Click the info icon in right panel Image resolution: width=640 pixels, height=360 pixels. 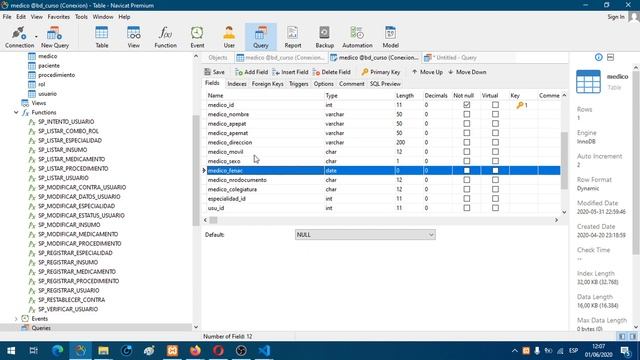click(x=598, y=57)
